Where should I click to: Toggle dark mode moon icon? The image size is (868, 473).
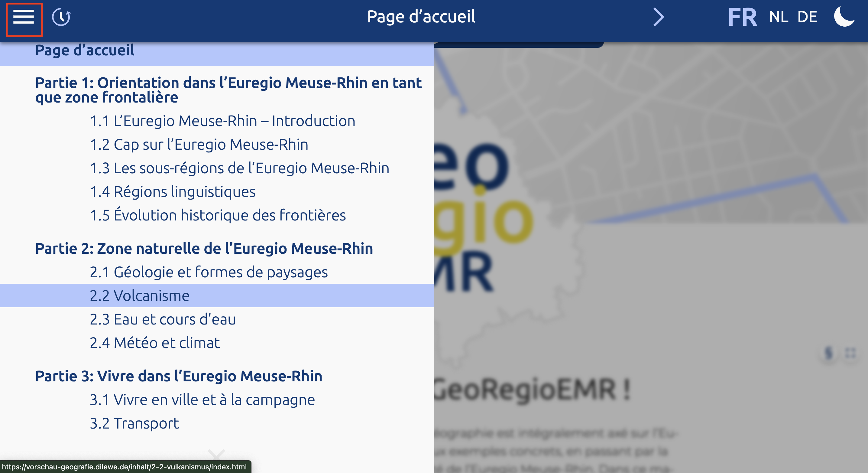point(844,17)
